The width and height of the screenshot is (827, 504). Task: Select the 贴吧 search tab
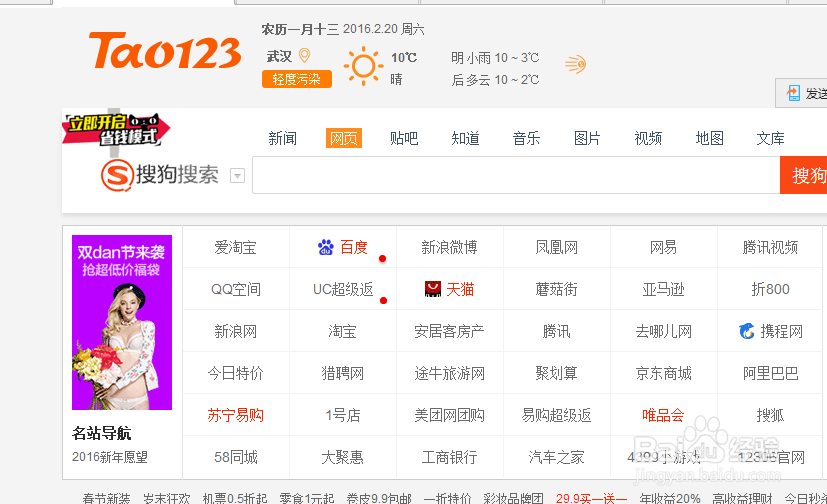(404, 139)
